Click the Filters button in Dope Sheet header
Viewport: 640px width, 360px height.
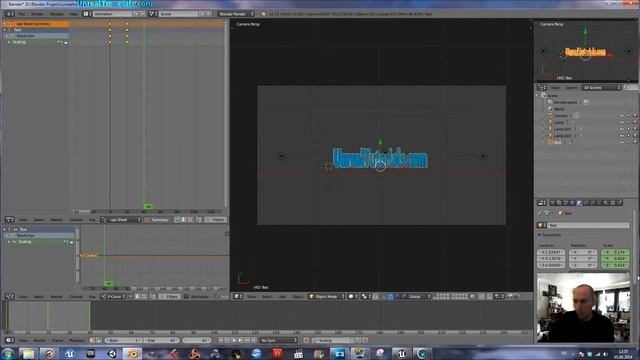click(x=216, y=220)
